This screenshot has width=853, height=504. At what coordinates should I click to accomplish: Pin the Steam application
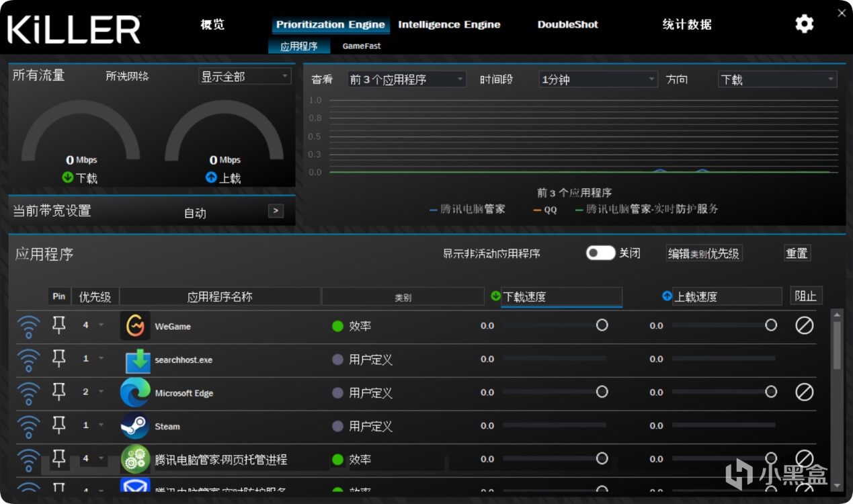(59, 425)
